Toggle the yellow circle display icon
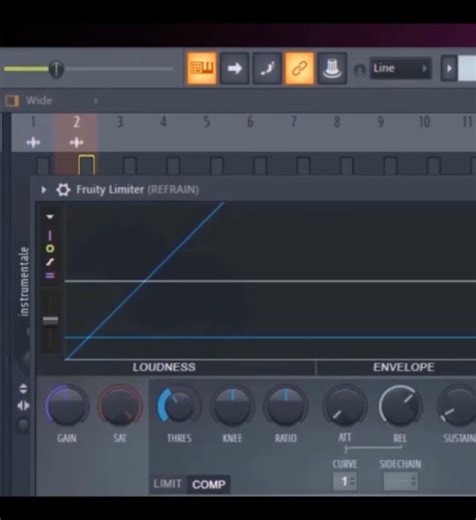The width and height of the screenshot is (476, 520). tap(50, 249)
